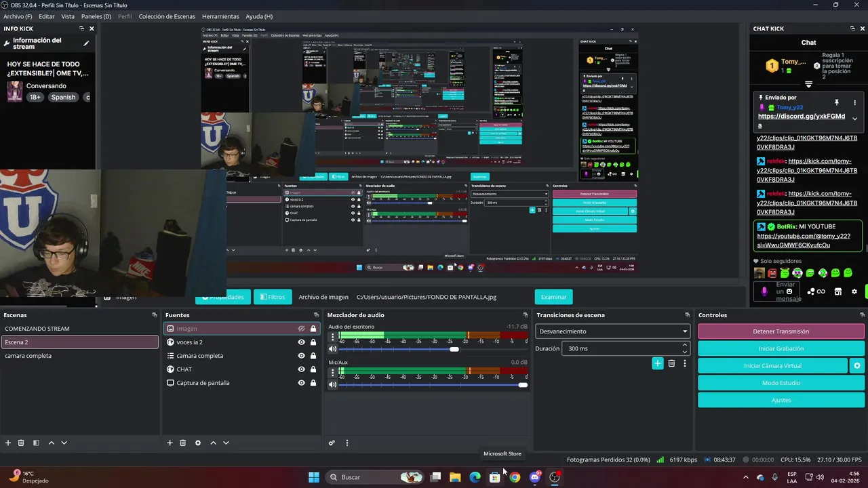
Task: Open Ajustes from the controls panel
Action: pos(781,400)
